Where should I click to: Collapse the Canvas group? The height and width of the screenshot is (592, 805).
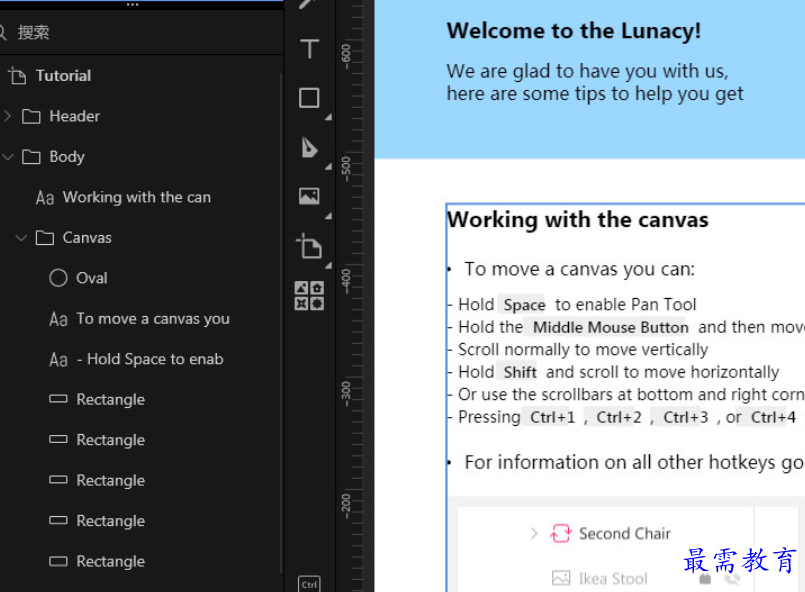(x=21, y=238)
